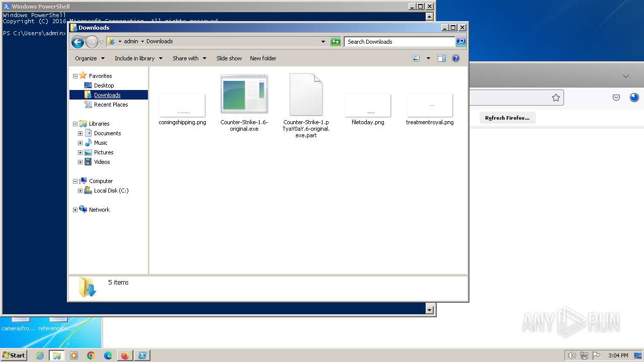The height and width of the screenshot is (362, 644).
Task: Open Windows Media Player taskbar icon
Action: (74, 355)
